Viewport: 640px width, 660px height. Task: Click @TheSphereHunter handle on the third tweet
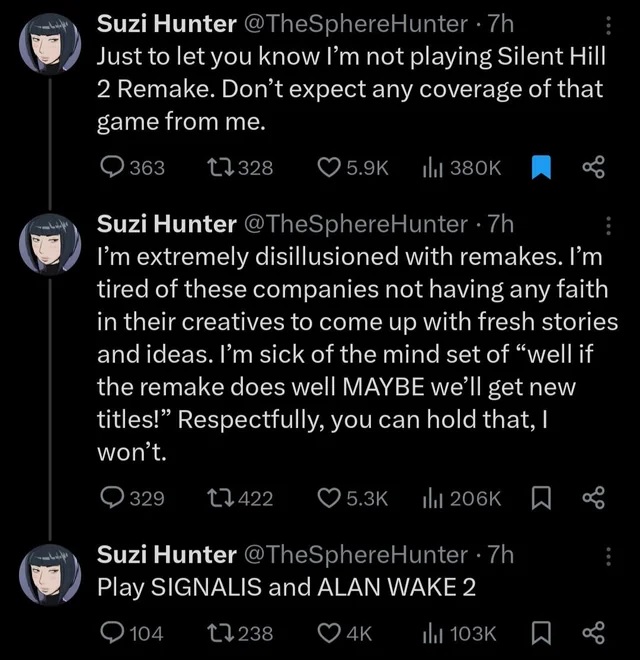click(354, 555)
